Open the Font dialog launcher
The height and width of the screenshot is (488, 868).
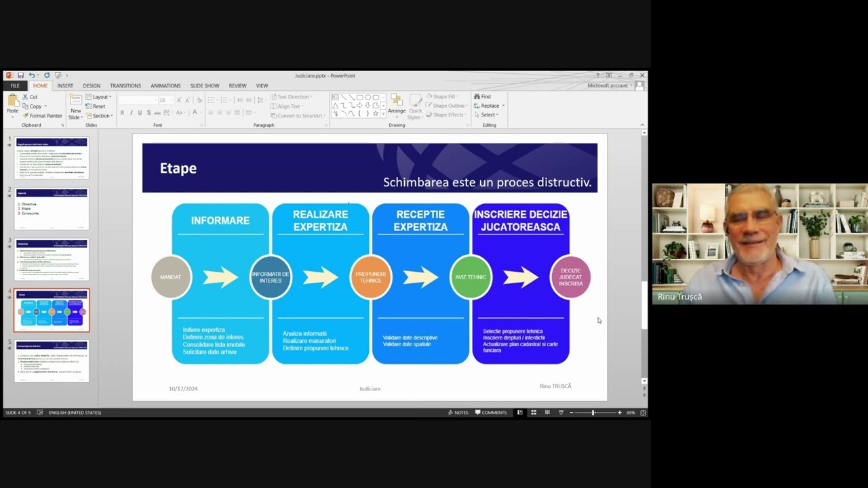click(x=201, y=125)
